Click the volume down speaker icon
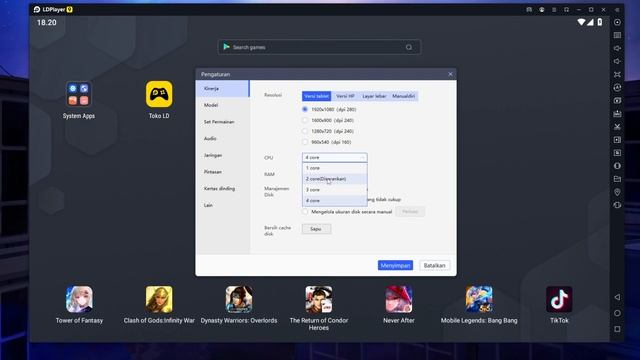 617,61
